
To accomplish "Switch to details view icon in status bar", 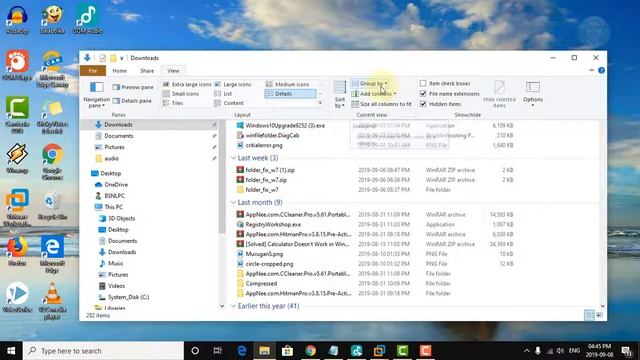I will 589,315.
